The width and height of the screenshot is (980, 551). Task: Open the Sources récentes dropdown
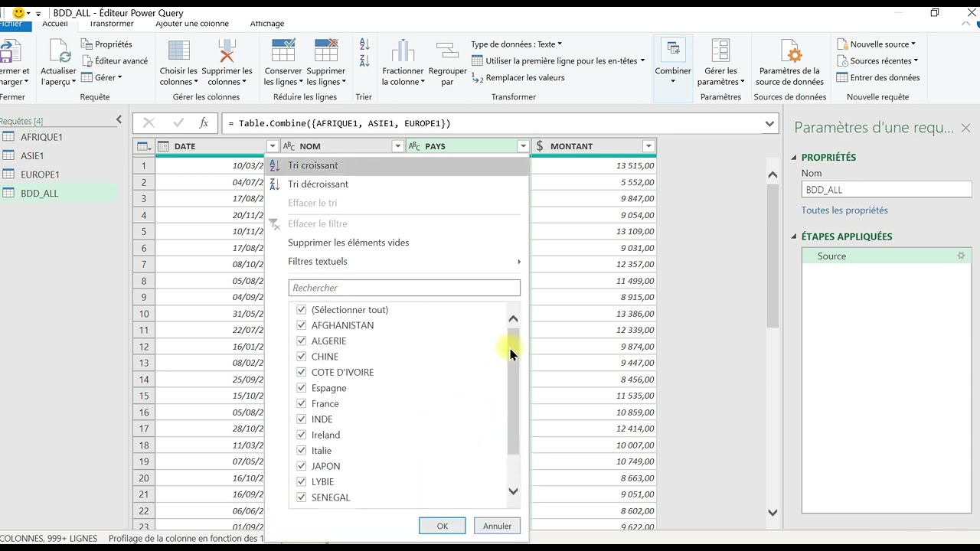pyautogui.click(x=878, y=60)
